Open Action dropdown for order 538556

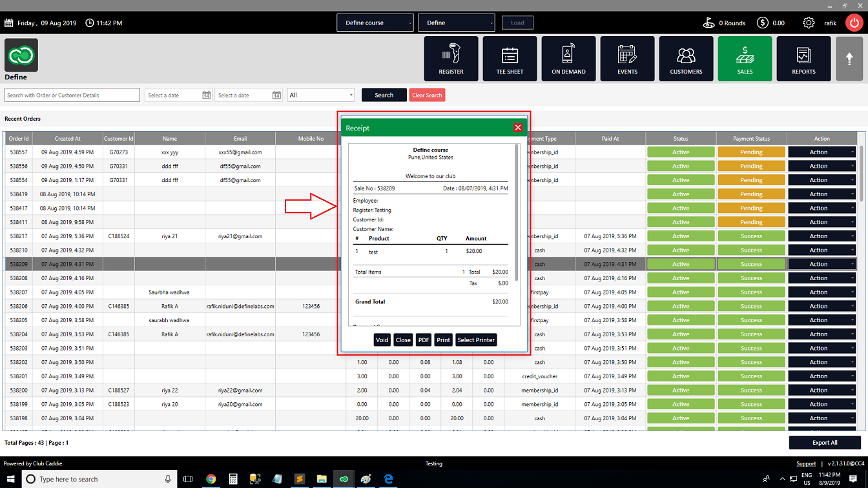(822, 166)
